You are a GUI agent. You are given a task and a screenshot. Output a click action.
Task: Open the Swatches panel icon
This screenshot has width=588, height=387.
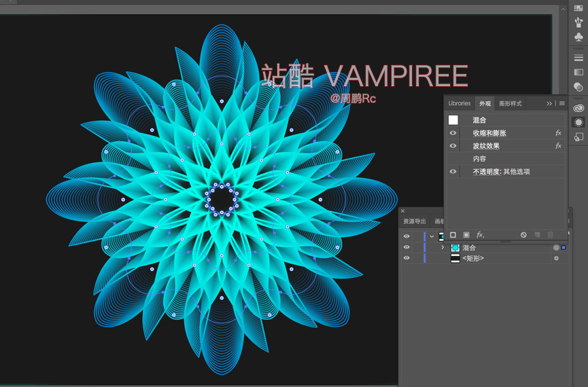pos(578,8)
